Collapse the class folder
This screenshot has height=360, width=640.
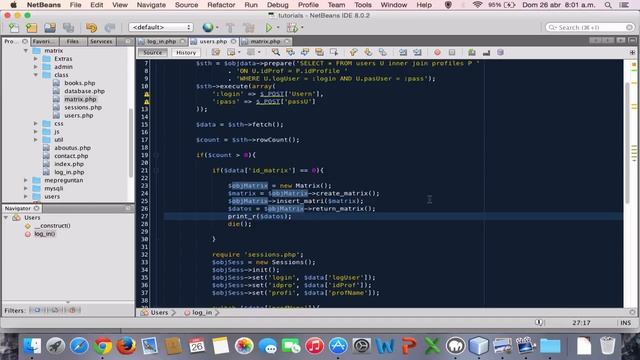point(36,75)
